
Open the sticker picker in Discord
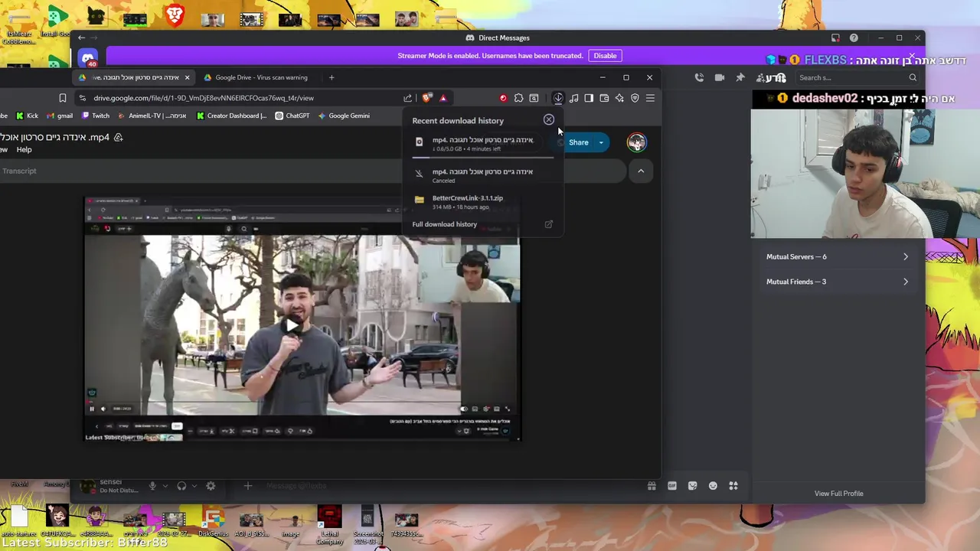pyautogui.click(x=693, y=486)
